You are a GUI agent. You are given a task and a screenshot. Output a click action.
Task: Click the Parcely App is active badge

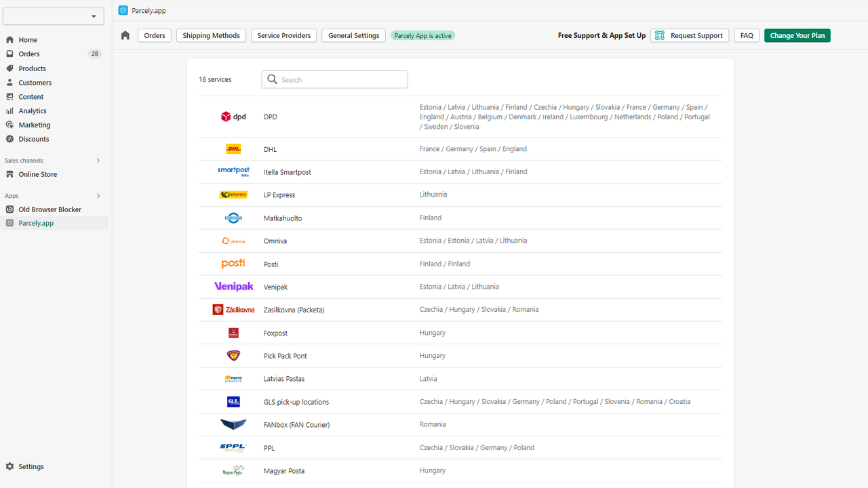[x=422, y=36]
